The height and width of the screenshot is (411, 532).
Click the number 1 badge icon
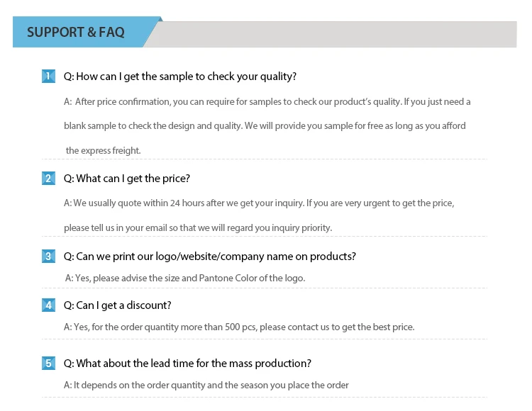(x=48, y=77)
